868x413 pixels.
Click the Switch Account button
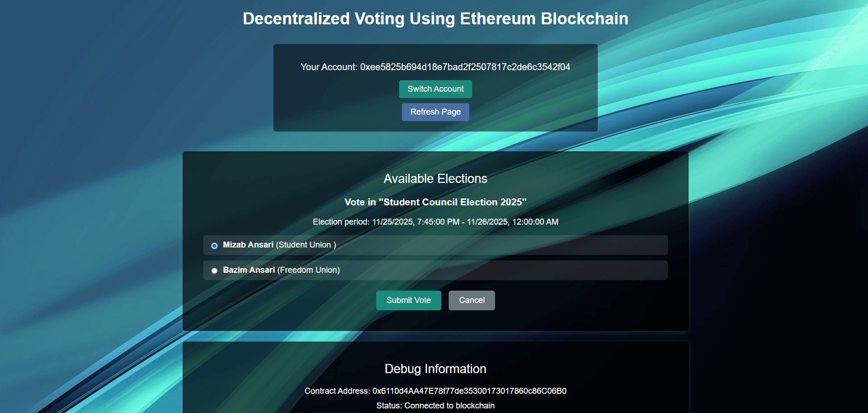tap(435, 89)
